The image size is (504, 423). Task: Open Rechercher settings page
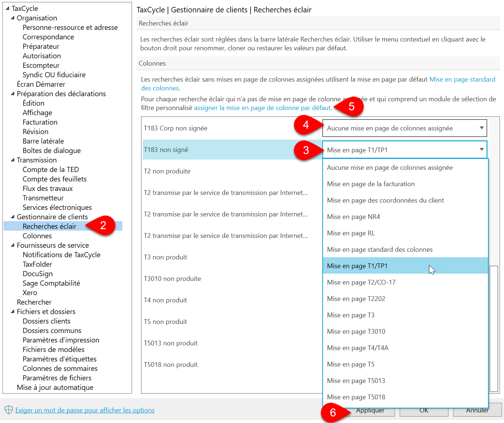(x=34, y=302)
